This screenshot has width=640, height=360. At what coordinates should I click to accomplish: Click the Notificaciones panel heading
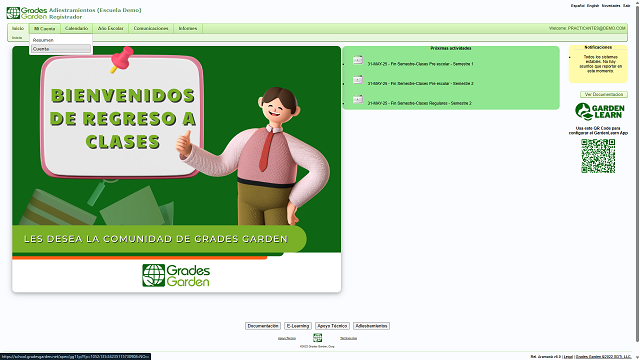[x=598, y=47]
